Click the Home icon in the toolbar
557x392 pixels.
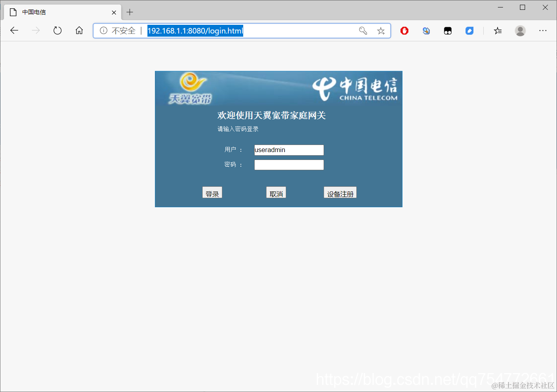coord(79,30)
